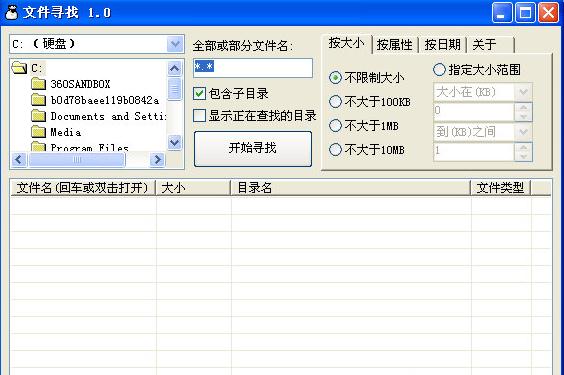Click the penguin app icon in title bar
This screenshot has width=564, height=375.
[x=12, y=13]
